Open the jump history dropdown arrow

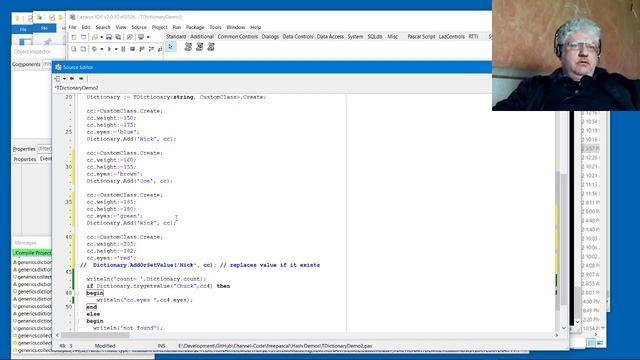pyautogui.click(x=64, y=78)
